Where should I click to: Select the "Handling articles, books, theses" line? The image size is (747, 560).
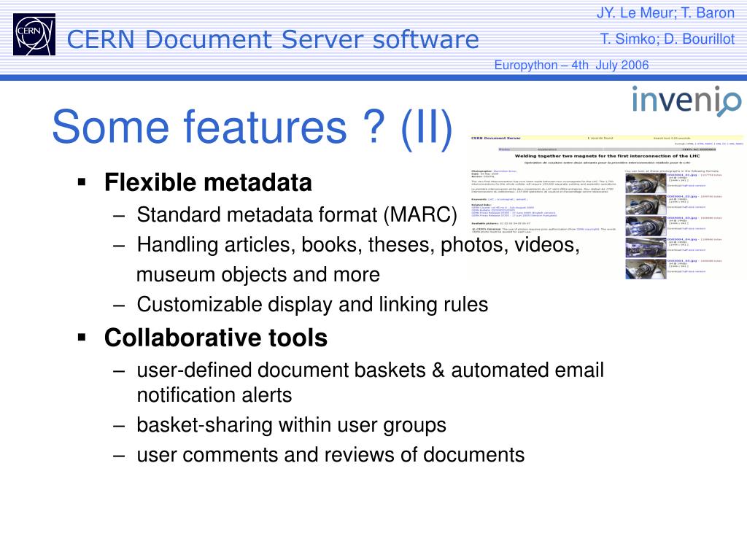coord(358,245)
